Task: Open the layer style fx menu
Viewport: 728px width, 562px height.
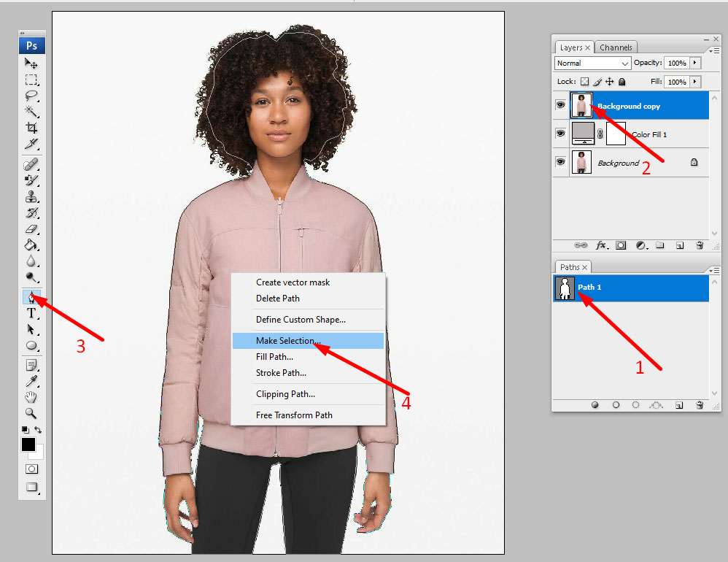Action: pyautogui.click(x=602, y=245)
